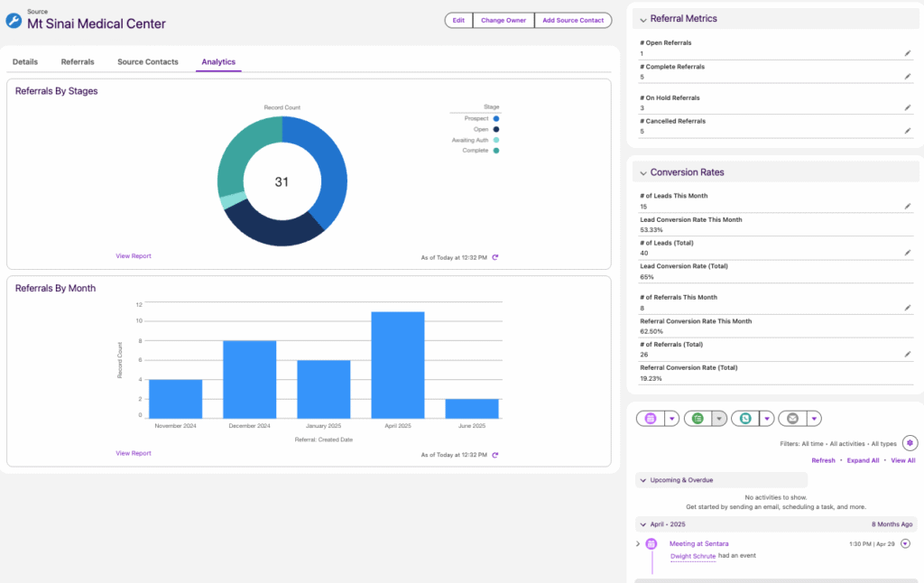The image size is (924, 583).
Task: Open dropdown arrow beside Email button
Action: (x=814, y=419)
